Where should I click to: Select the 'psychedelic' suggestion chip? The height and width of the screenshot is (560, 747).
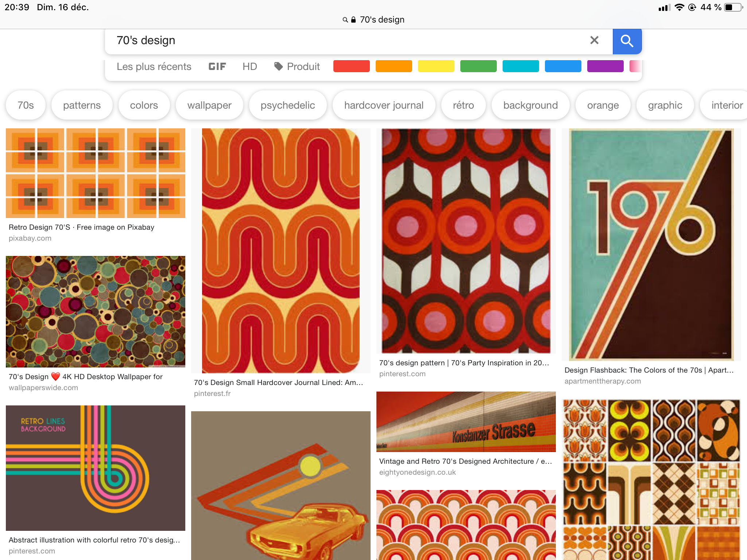[x=287, y=105]
